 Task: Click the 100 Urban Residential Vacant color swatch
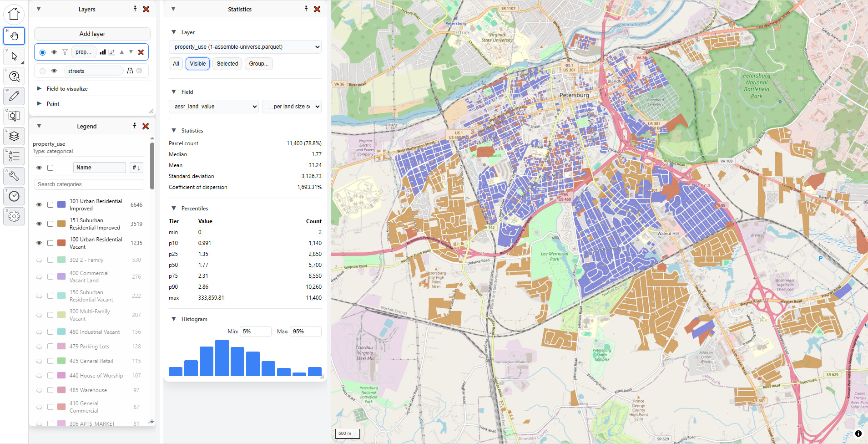coord(61,243)
